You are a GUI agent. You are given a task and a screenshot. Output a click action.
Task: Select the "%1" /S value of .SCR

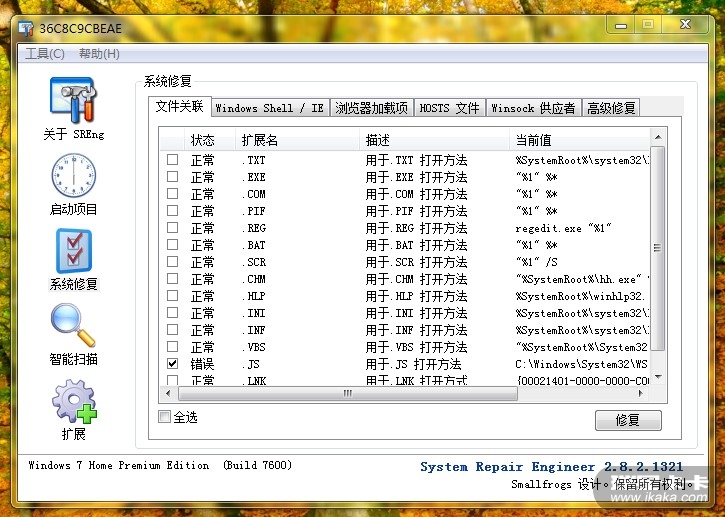(536, 262)
